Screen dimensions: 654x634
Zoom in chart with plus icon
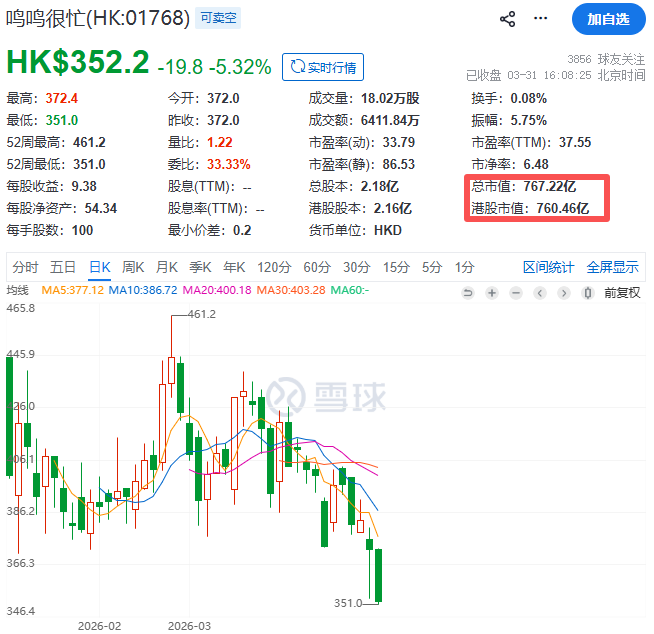(x=491, y=292)
